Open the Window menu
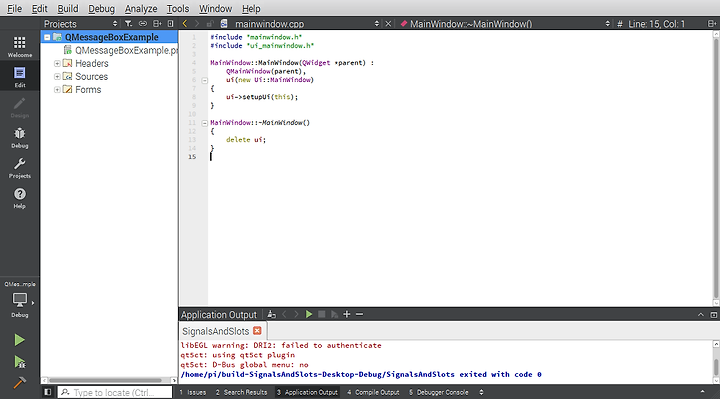This screenshot has width=720, height=399. [215, 8]
